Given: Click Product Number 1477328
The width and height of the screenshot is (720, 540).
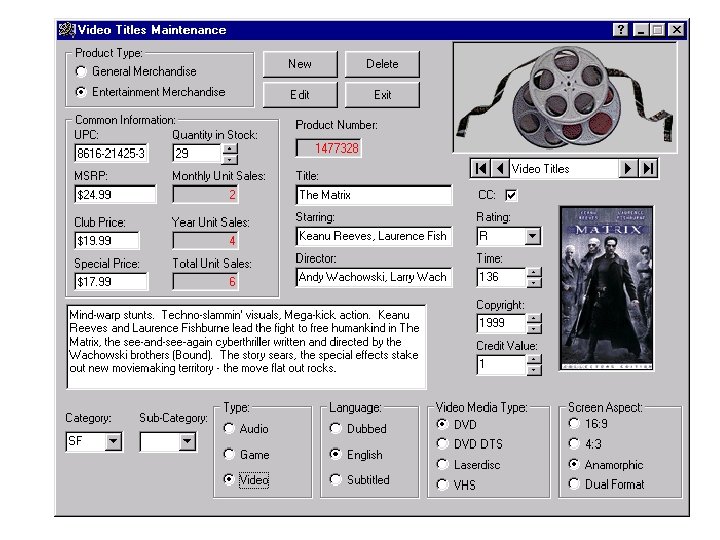Looking at the screenshot, I should (329, 148).
